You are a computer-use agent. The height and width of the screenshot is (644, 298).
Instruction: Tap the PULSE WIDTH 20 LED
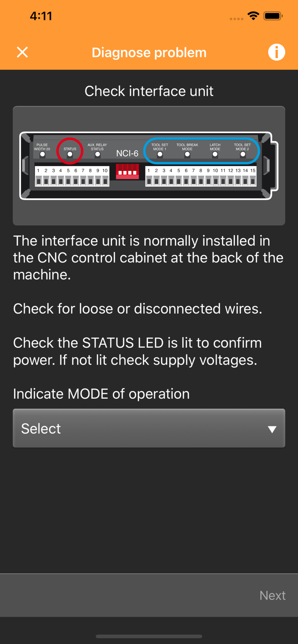42,154
